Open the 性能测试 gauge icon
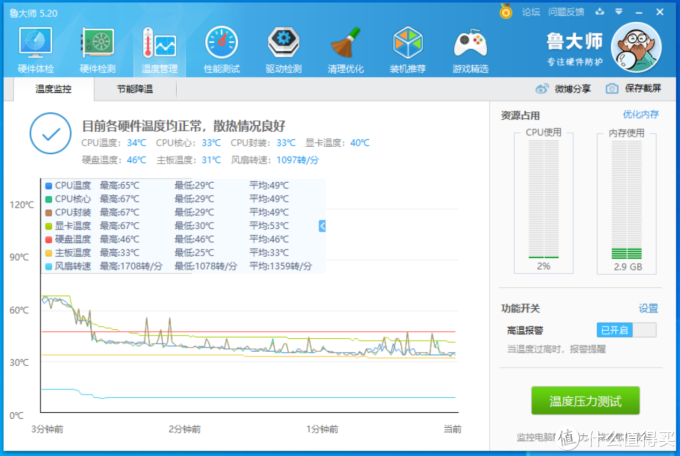This screenshot has width=680, height=456. [x=222, y=43]
